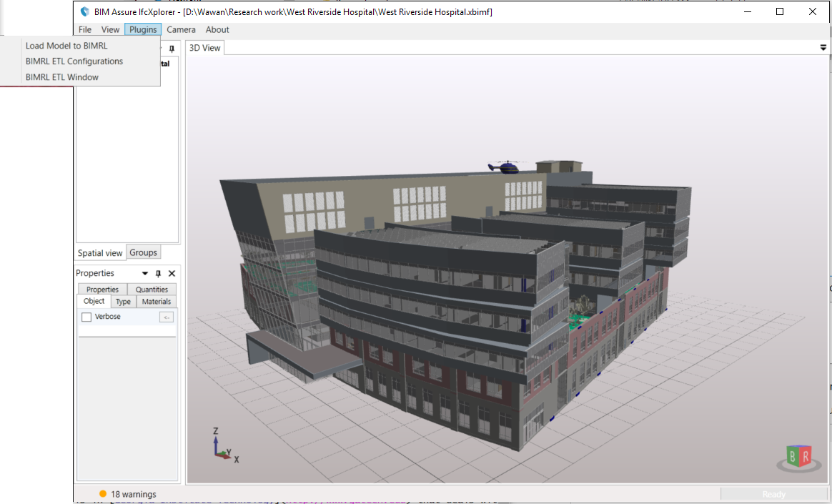Click the back arrow button beside Verbose

pos(166,317)
